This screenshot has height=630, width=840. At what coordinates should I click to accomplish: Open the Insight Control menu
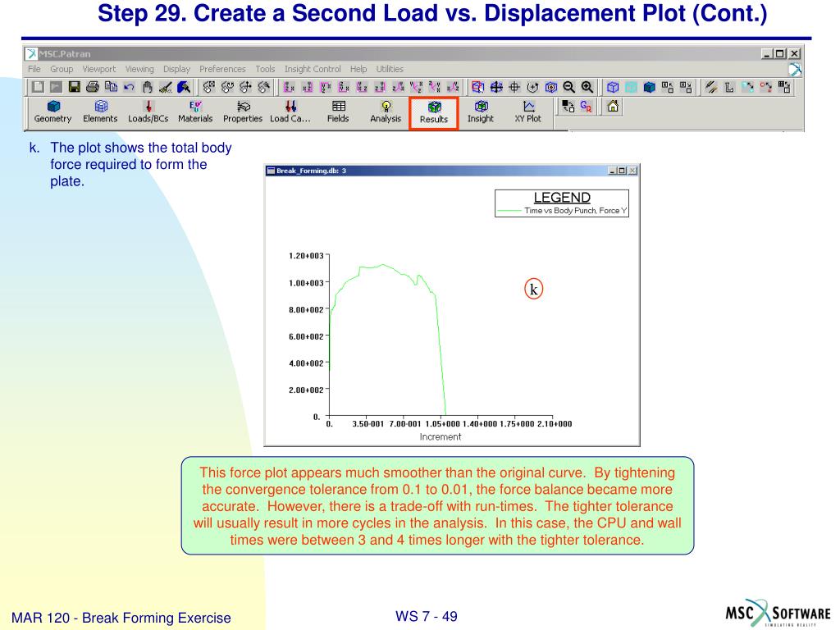tap(313, 69)
